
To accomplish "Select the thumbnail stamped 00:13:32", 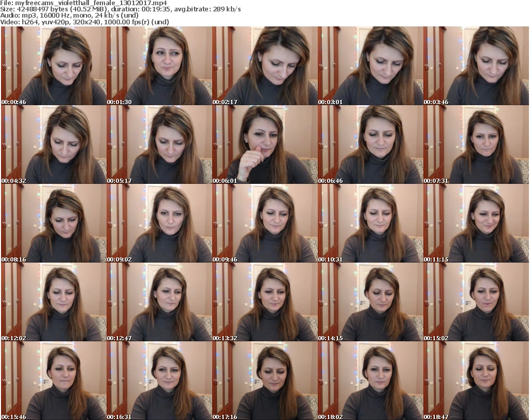I will tap(264, 302).
